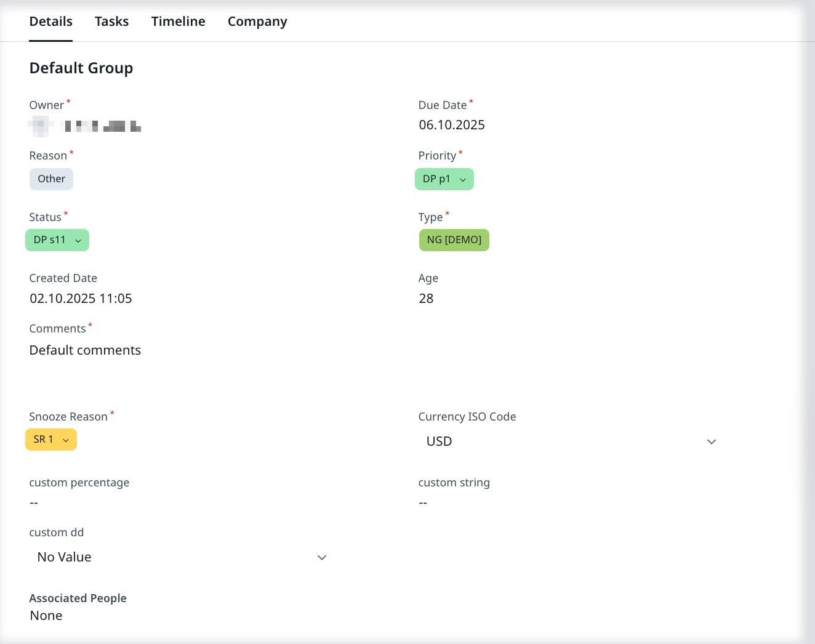Click Associated People value None
The image size is (815, 644).
pyautogui.click(x=46, y=615)
